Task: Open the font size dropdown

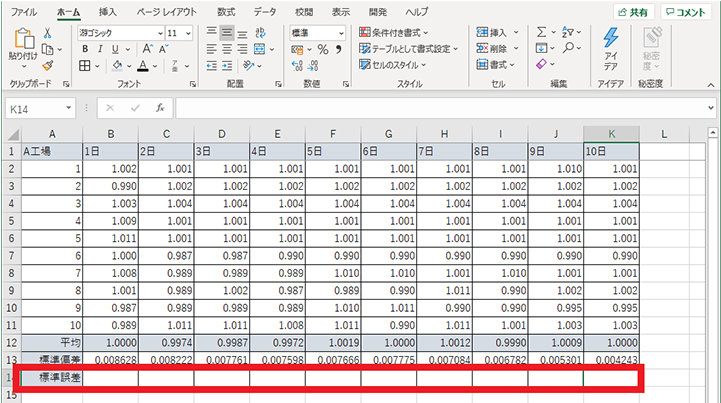Action: click(188, 33)
